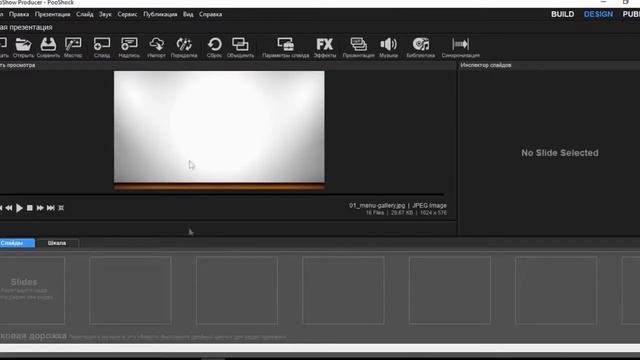Switch to the DESIGN workspace
The height and width of the screenshot is (360, 640).
coord(598,14)
